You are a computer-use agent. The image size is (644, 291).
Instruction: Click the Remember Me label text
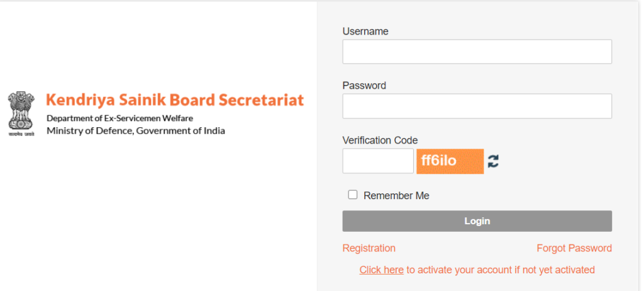pyautogui.click(x=396, y=195)
